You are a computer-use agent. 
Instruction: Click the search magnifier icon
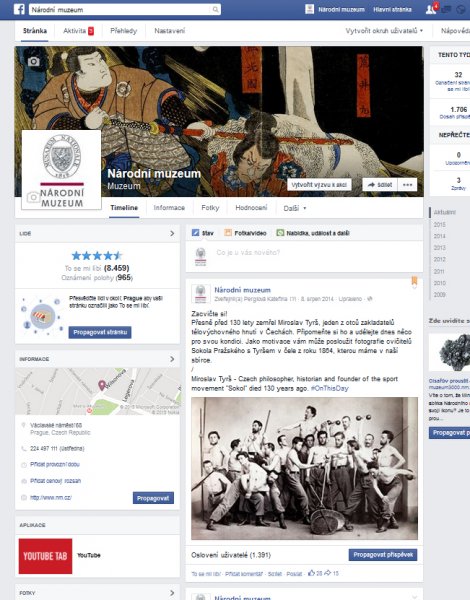215,10
